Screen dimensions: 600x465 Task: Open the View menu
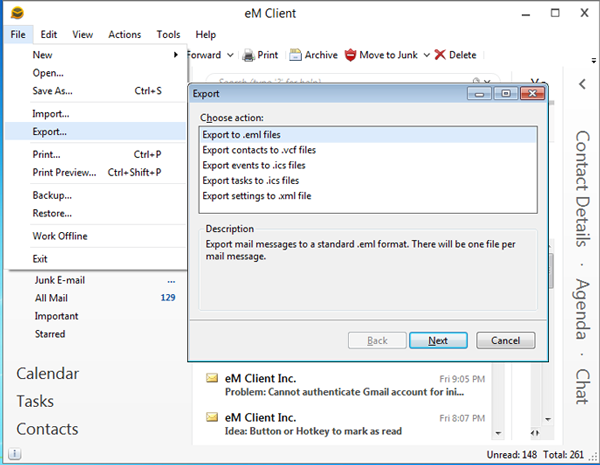[x=82, y=34]
